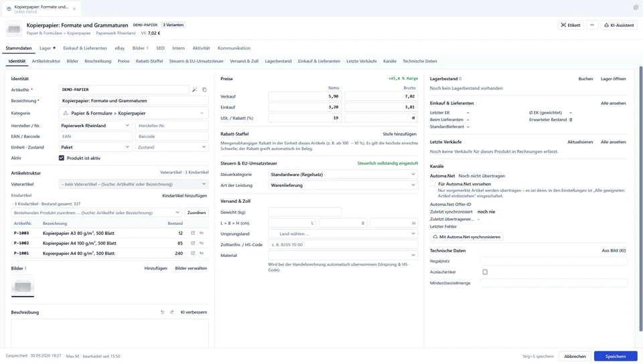The image size is (643, 364).
Task: Jump to the Rabatt-Staffel sub-tab
Action: [x=149, y=61]
